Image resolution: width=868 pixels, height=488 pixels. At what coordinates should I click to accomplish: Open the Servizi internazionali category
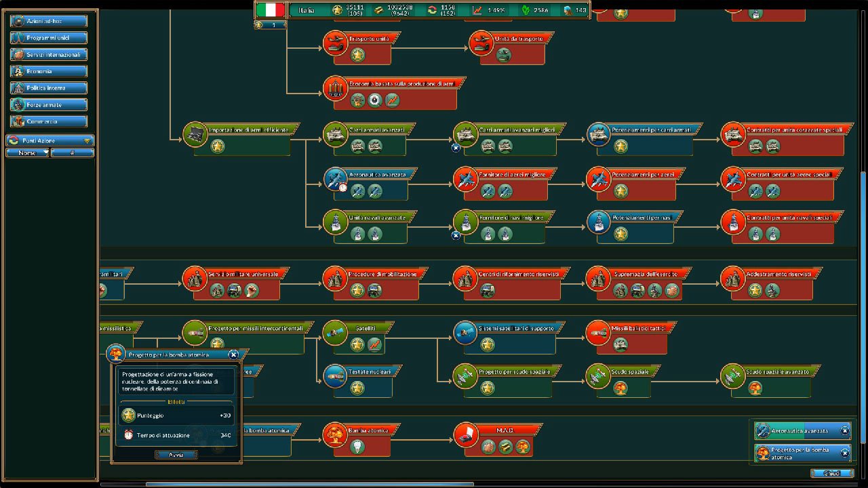48,54
